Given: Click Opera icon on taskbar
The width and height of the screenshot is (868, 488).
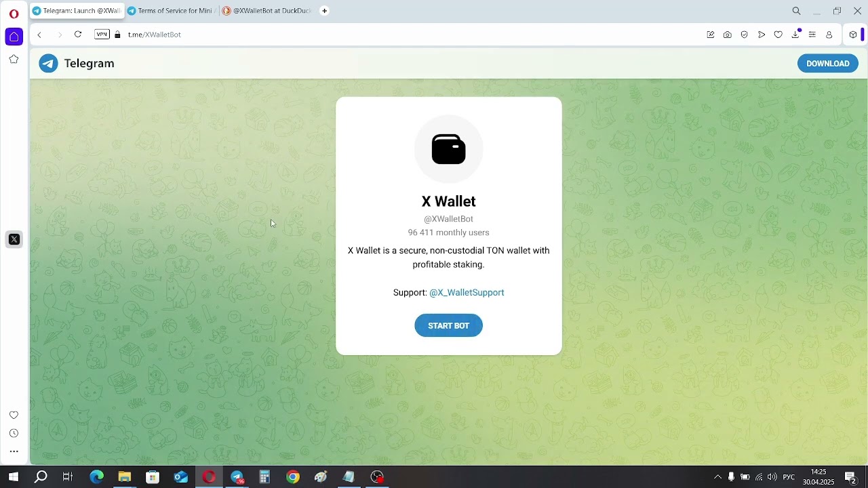Looking at the screenshot, I should tap(209, 477).
